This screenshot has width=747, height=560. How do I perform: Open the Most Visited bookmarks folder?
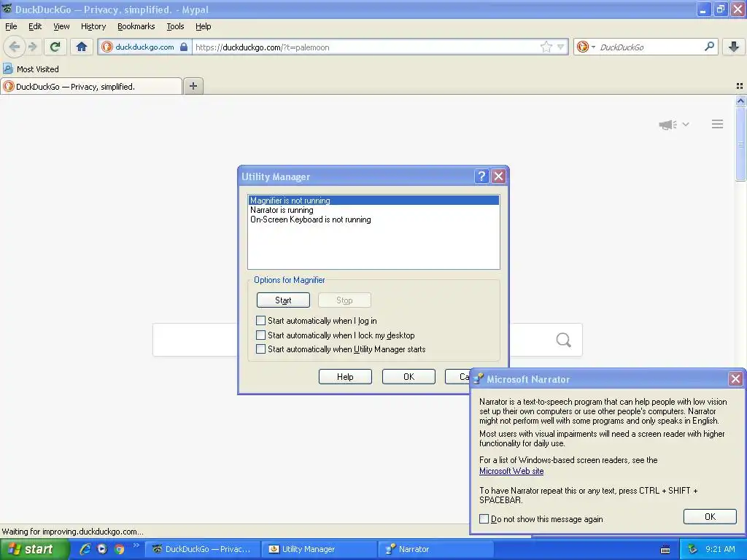(31, 69)
